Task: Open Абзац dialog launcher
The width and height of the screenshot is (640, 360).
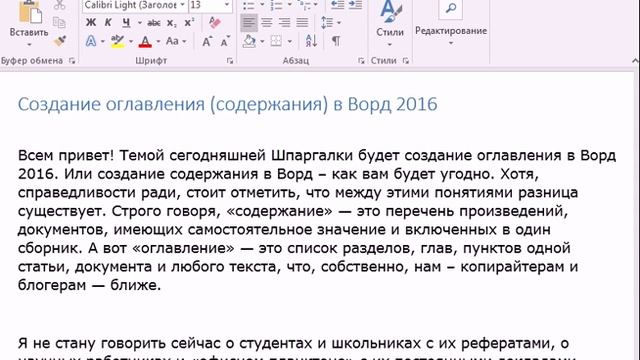Action: click(361, 61)
